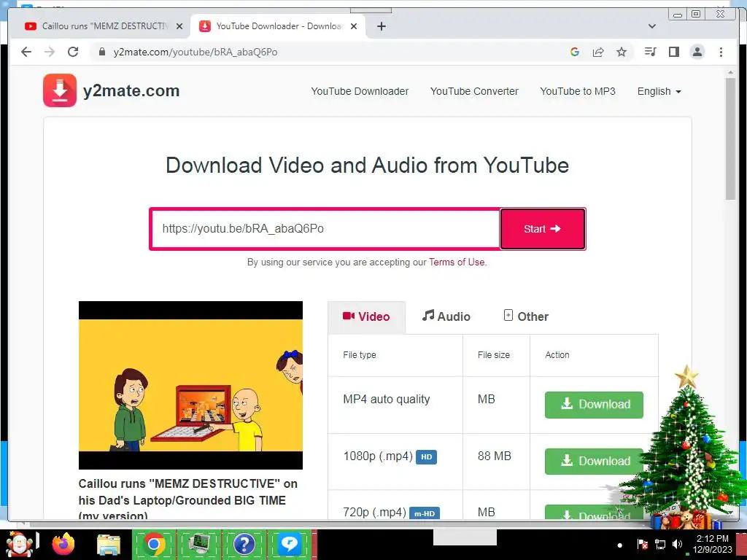Click the browser address bar URL
Image resolution: width=747 pixels, height=560 pixels.
click(196, 52)
